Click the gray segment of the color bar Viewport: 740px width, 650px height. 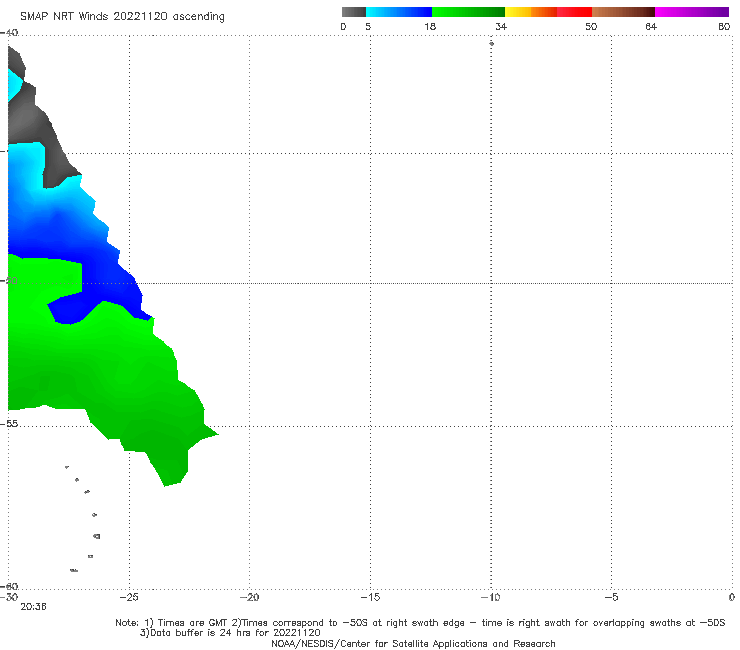354,12
